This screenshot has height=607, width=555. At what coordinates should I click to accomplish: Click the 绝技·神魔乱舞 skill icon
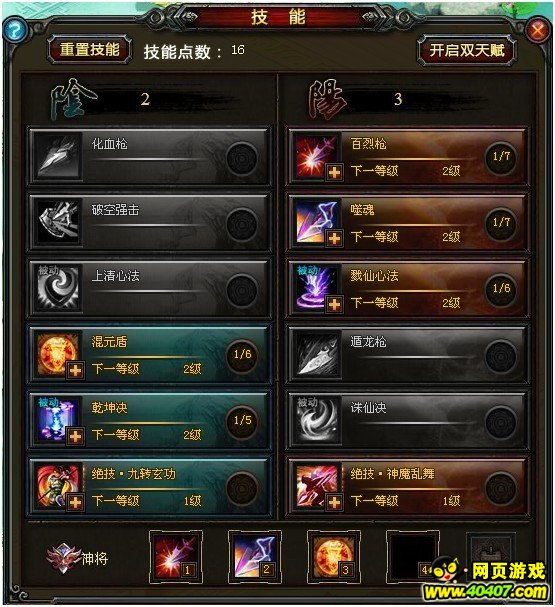click(x=315, y=485)
